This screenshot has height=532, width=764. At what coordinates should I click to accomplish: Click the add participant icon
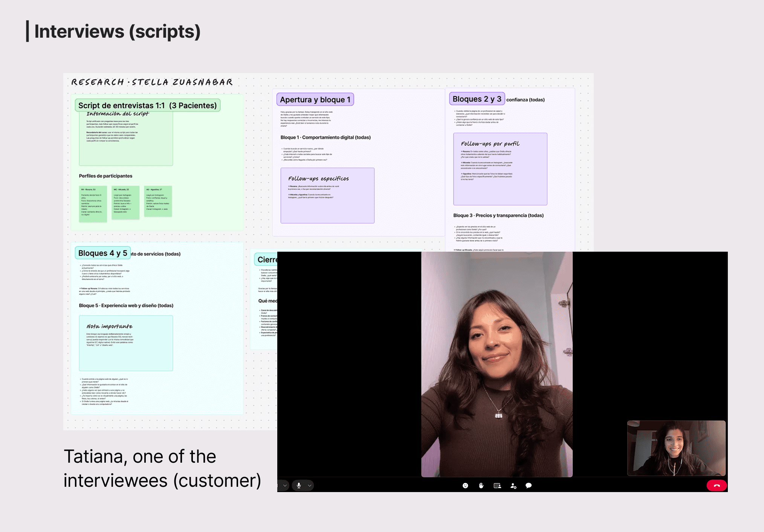pos(513,486)
